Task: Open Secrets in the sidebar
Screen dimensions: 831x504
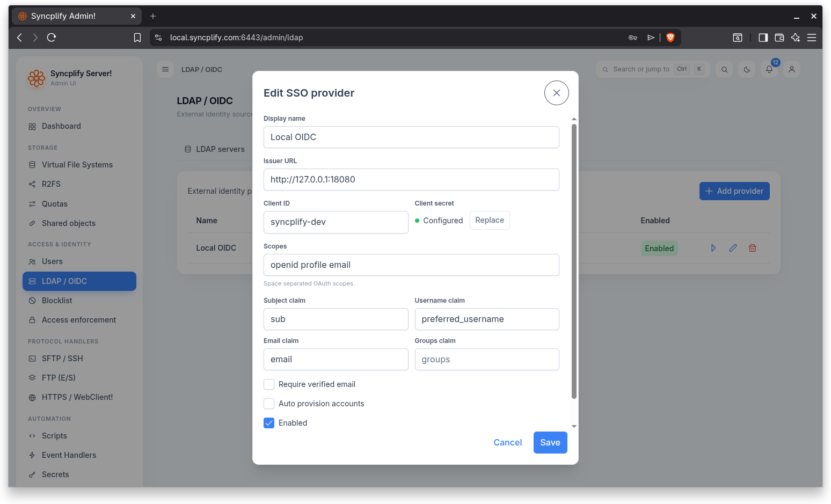Action: (79, 474)
